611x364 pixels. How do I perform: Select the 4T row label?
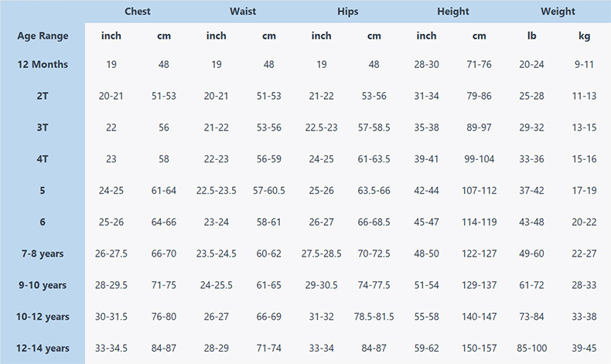coord(43,159)
